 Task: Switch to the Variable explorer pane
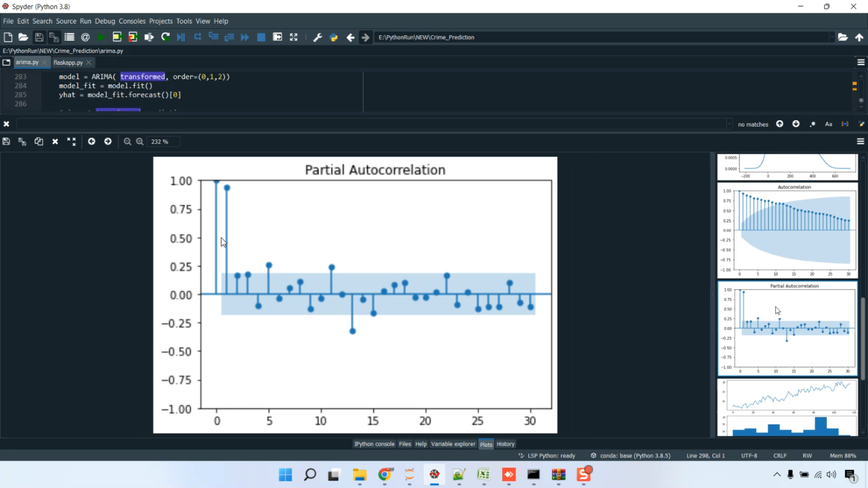pyautogui.click(x=453, y=444)
